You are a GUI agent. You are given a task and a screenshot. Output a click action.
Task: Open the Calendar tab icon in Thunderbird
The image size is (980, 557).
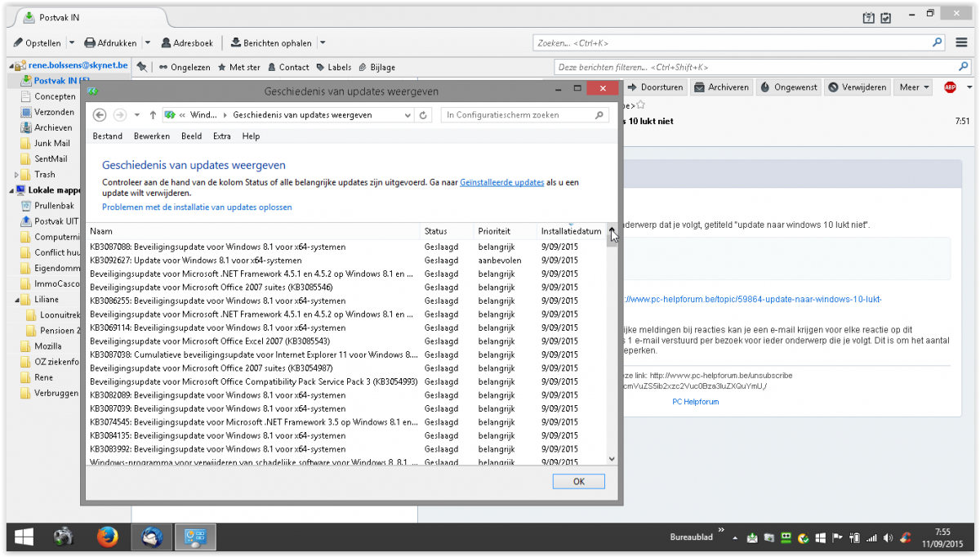pos(869,17)
